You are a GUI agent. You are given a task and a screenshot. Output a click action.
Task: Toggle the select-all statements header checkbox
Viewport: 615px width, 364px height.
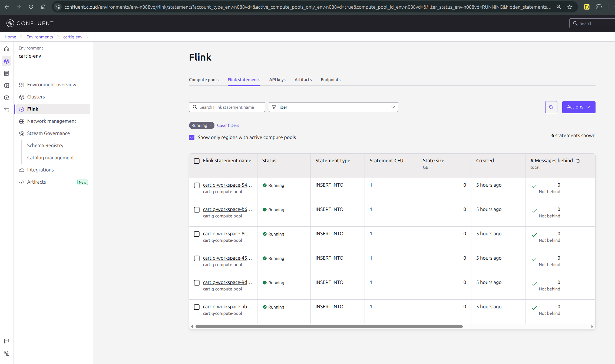(197, 161)
